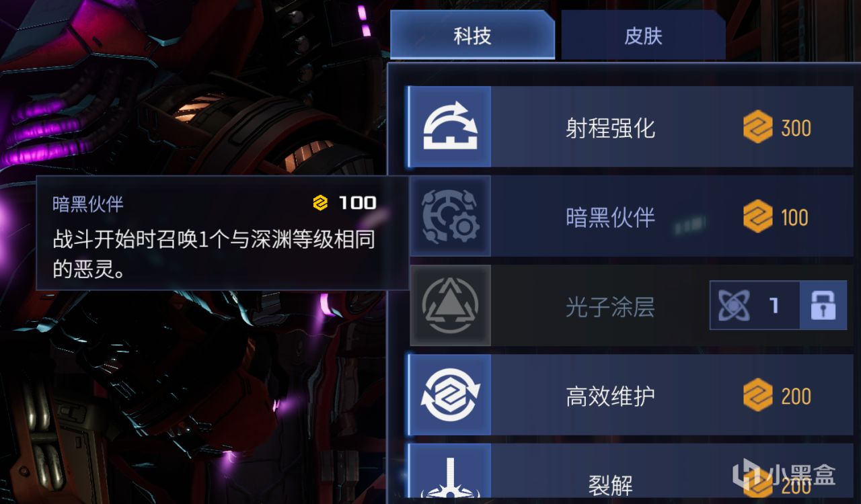The width and height of the screenshot is (861, 504).
Task: Click the locked 光子涂层 label
Action: click(610, 307)
